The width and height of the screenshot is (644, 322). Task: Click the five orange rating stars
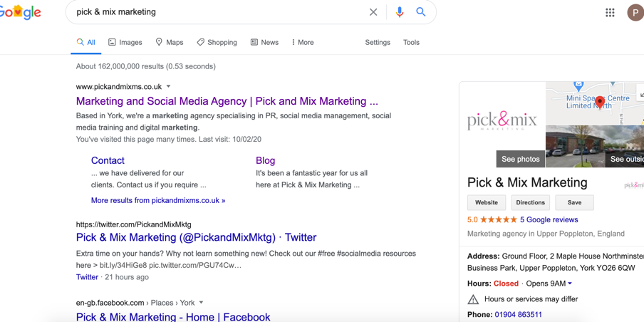click(499, 219)
